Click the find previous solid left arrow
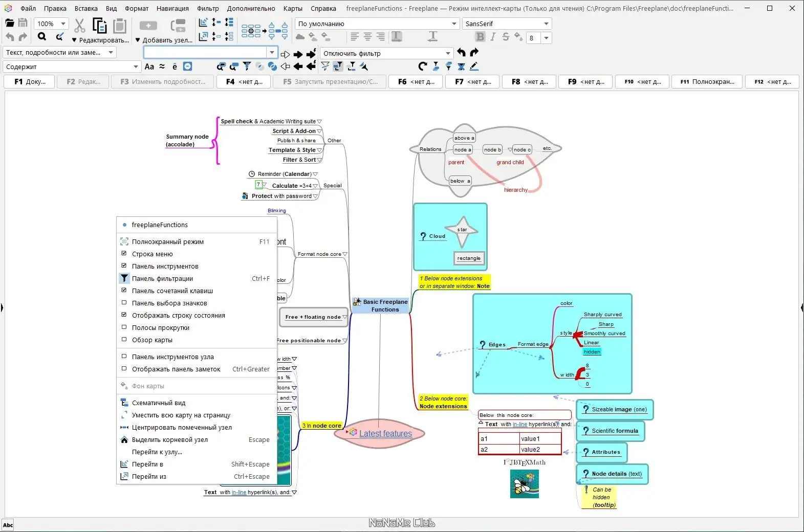The height and width of the screenshot is (532, 804). pos(298,66)
